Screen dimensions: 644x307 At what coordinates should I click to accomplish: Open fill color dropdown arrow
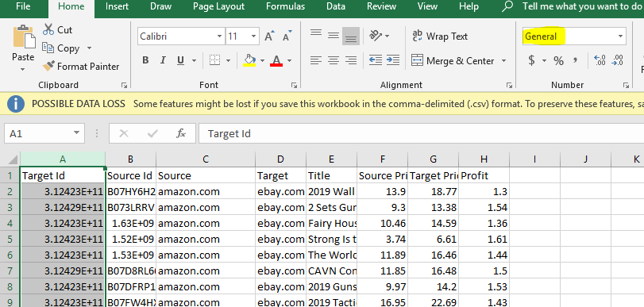263,61
